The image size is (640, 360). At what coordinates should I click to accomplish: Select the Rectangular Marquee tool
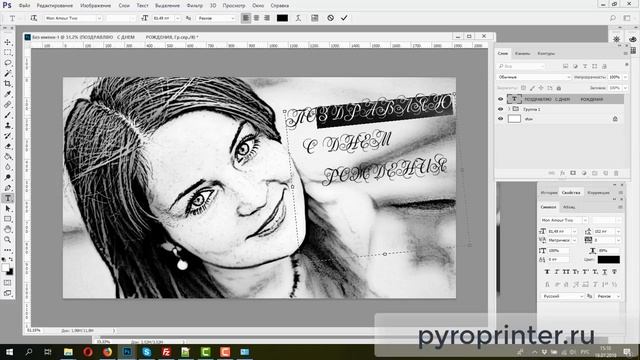point(8,53)
